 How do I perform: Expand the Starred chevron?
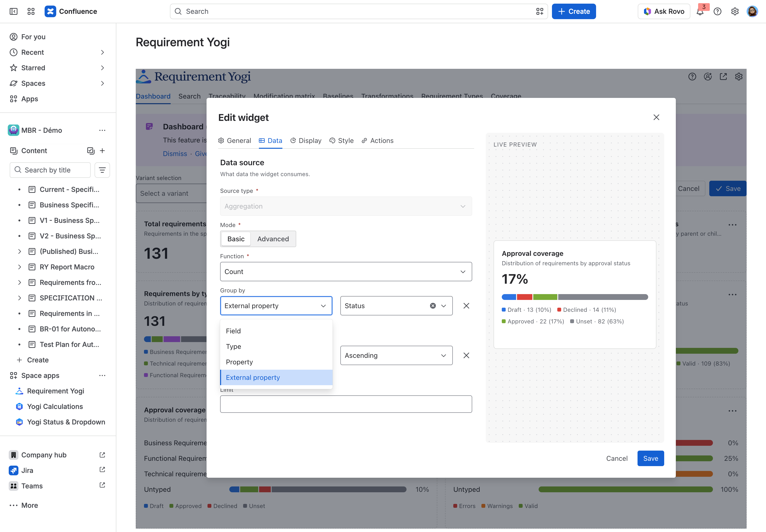click(x=102, y=68)
